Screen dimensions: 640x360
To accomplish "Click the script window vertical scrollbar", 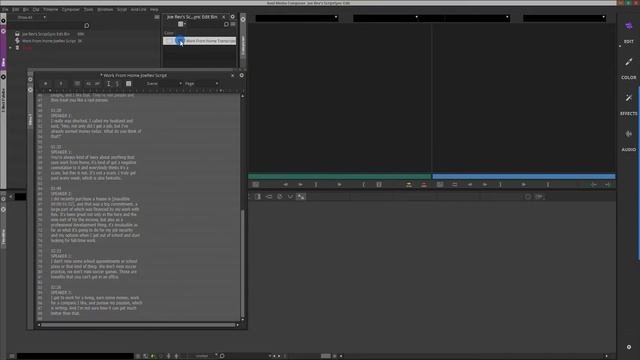I will pos(242,263).
